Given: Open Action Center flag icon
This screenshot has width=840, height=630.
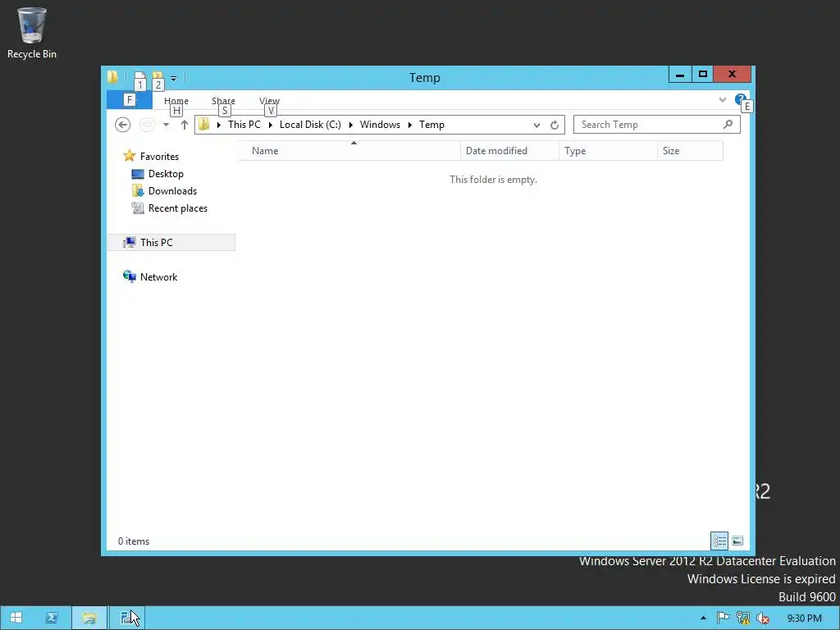Looking at the screenshot, I should coord(723,618).
